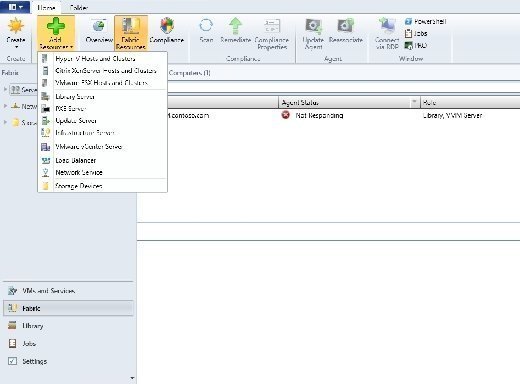Click Load Balancer menu item icon

click(x=45, y=161)
